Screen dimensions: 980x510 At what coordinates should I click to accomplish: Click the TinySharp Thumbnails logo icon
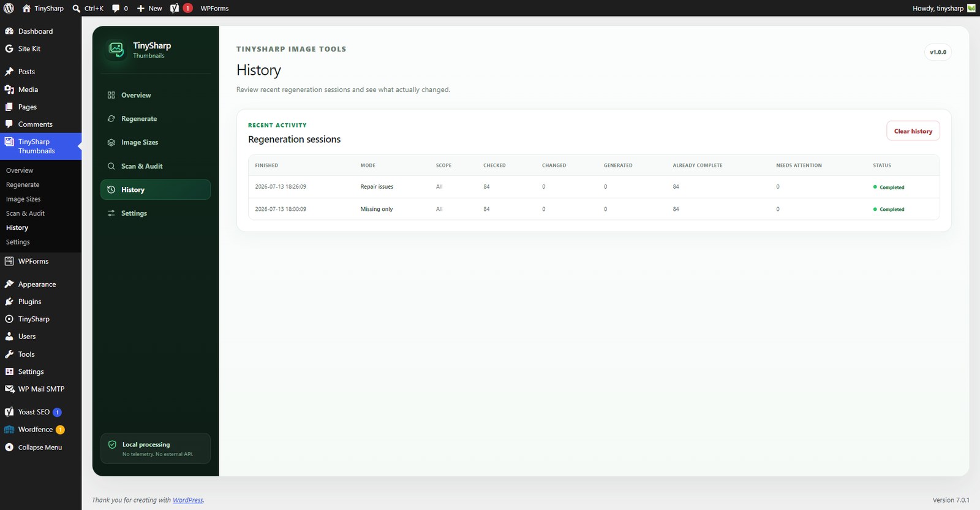[116, 50]
